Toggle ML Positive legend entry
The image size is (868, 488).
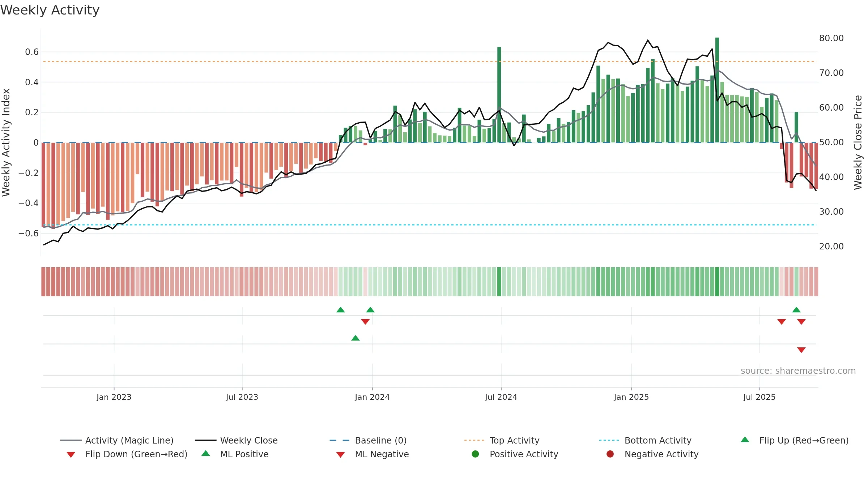tap(235, 454)
